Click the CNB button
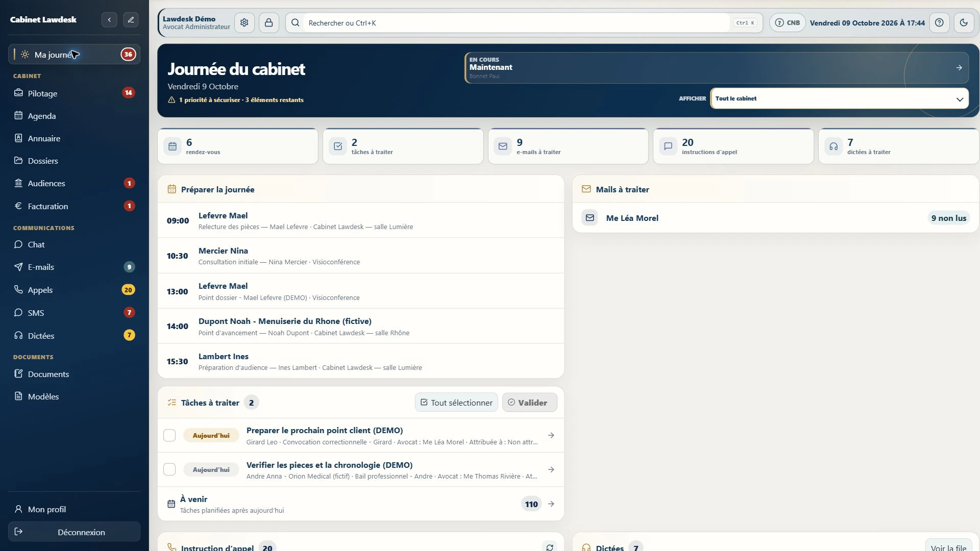Viewport: 980px width, 551px height. click(x=788, y=23)
